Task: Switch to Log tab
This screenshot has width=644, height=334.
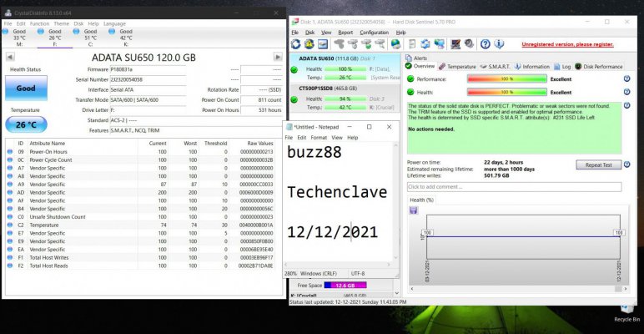Action: tap(563, 66)
